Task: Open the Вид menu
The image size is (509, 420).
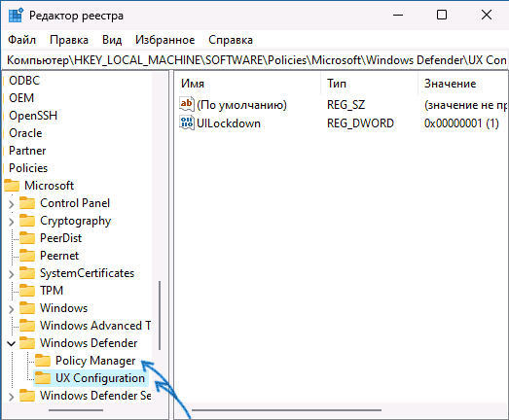Action: click(112, 40)
